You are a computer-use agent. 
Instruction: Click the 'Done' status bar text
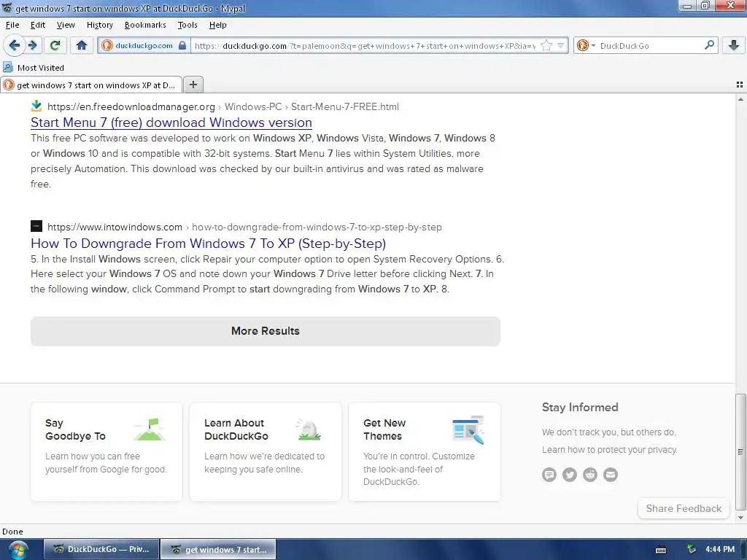tap(12, 532)
